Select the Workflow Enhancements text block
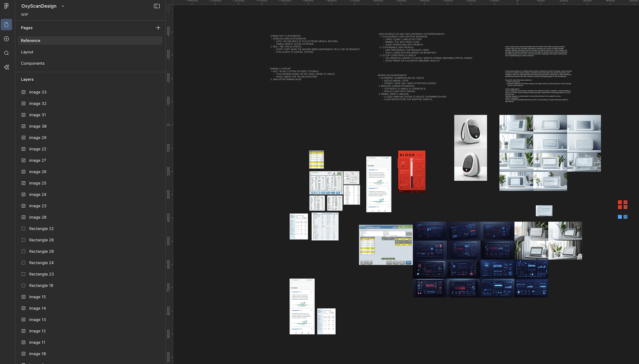Image resolution: width=639 pixels, height=364 pixels. click(x=412, y=87)
